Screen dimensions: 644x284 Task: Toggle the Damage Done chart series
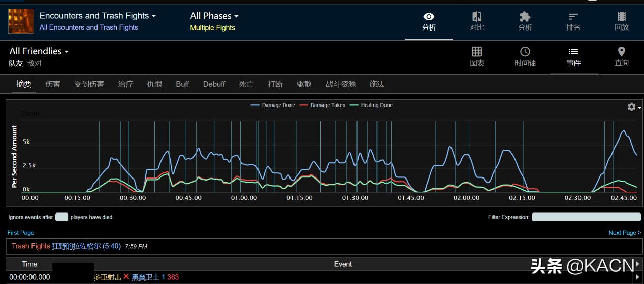click(273, 105)
